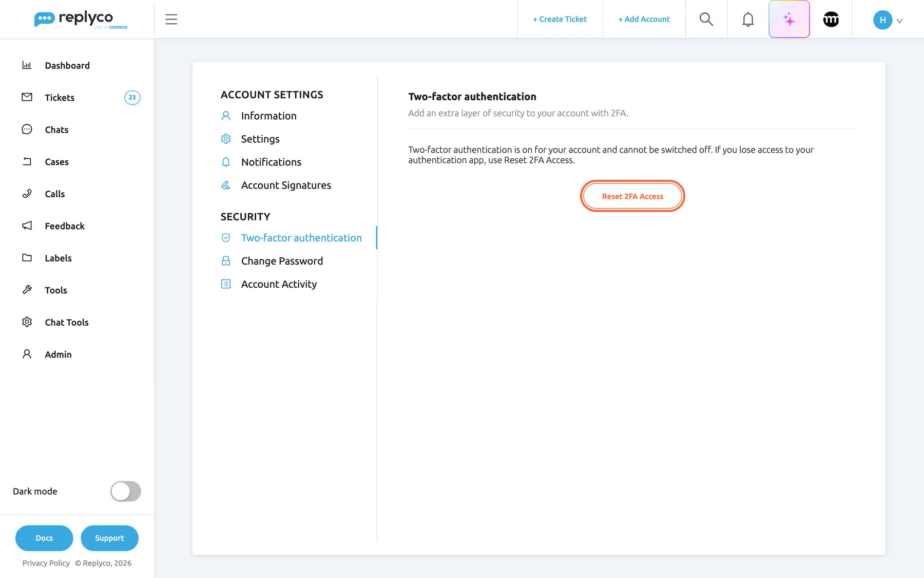924x578 pixels.
Task: Expand the user profile dropdown chevron
Action: pyautogui.click(x=899, y=21)
